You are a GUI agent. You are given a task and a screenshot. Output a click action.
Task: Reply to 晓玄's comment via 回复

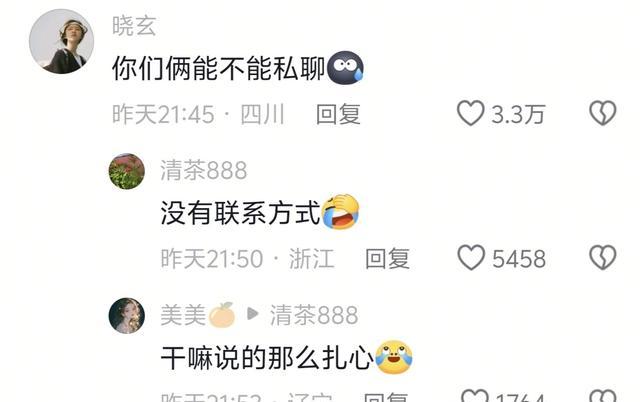tap(338, 114)
